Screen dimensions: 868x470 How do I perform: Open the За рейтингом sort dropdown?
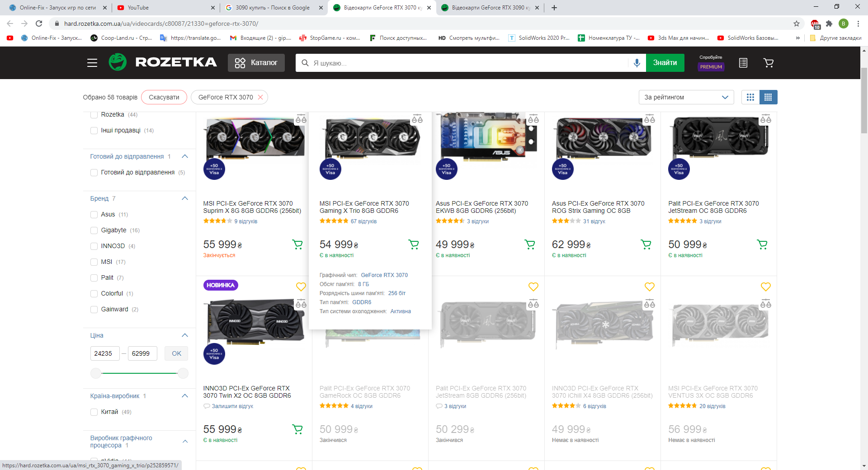(x=686, y=97)
